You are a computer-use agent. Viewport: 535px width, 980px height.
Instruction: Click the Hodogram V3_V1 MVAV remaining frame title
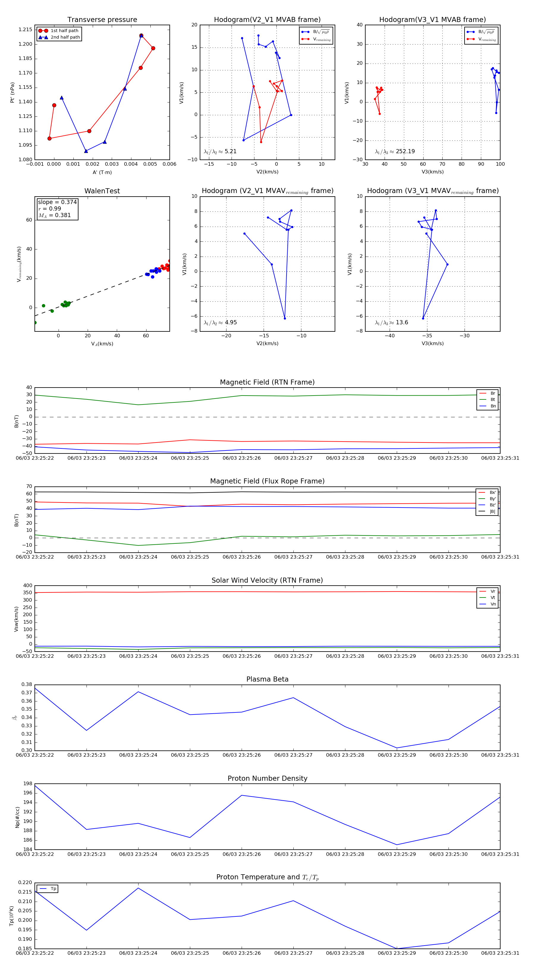[x=432, y=191]
